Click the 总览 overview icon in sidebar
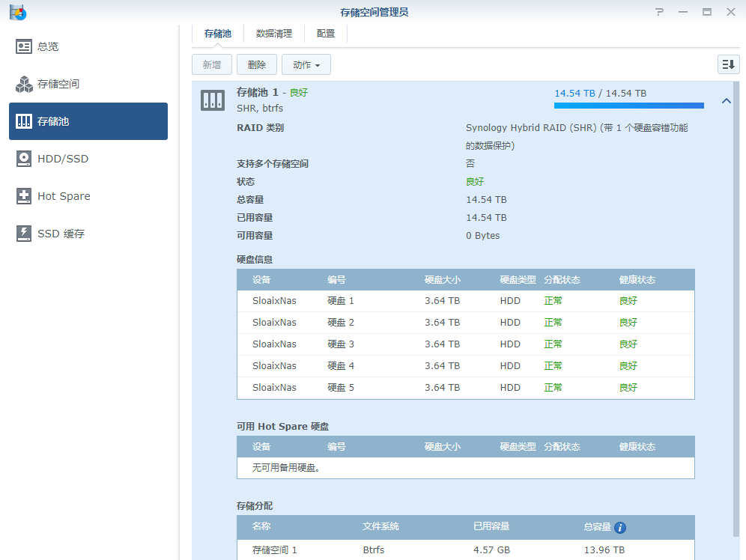 click(24, 46)
